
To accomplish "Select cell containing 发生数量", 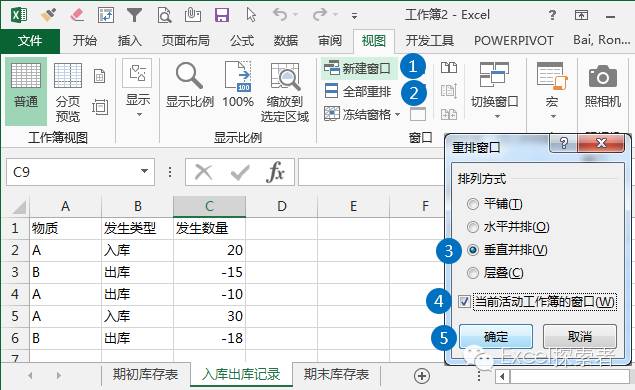I will coord(209,228).
